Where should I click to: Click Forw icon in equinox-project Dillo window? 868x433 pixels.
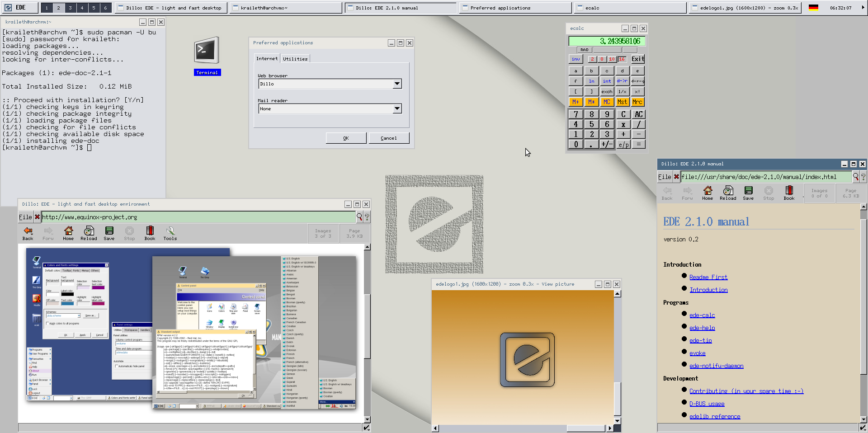48,234
